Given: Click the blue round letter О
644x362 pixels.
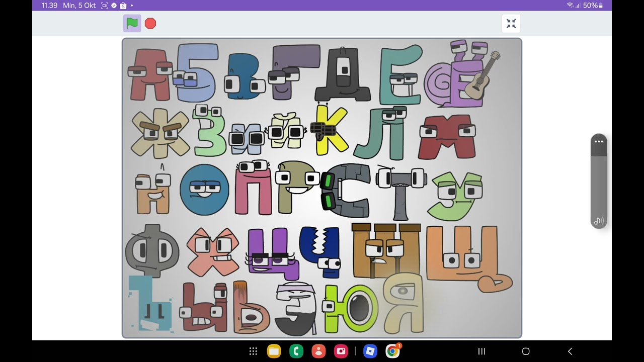Looking at the screenshot, I should [204, 190].
